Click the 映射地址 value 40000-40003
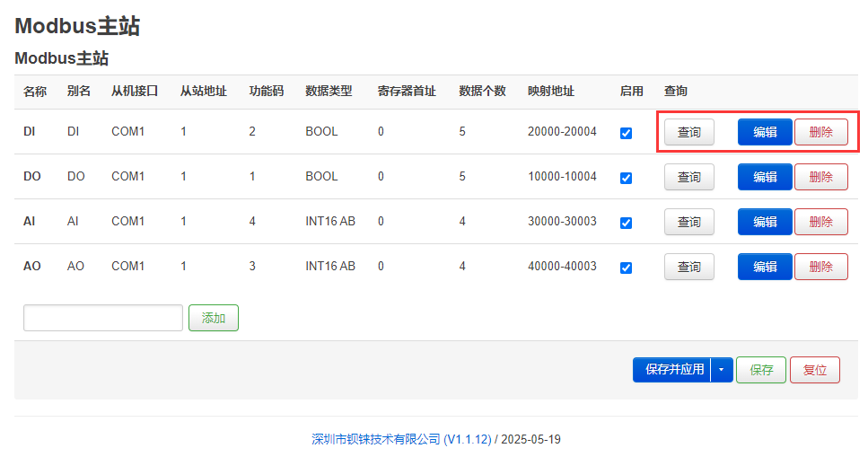Image resolution: width=868 pixels, height=457 pixels. (562, 266)
